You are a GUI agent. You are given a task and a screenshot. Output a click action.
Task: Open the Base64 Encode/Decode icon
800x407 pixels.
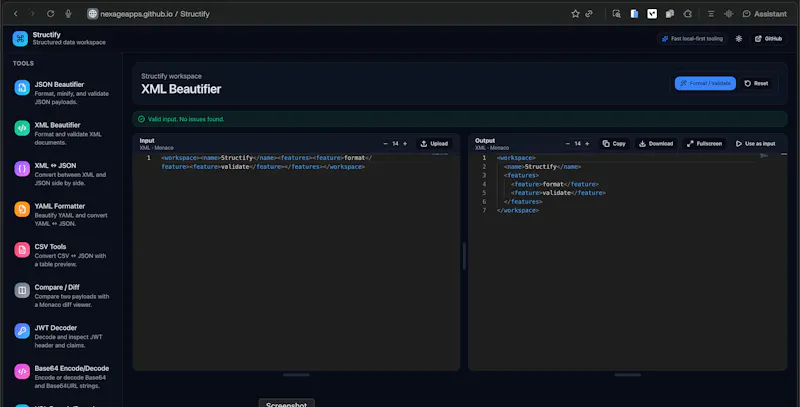[22, 371]
